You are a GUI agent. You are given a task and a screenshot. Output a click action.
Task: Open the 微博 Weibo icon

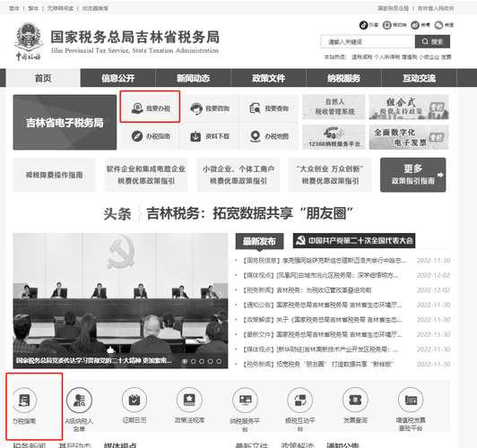click(415, 25)
